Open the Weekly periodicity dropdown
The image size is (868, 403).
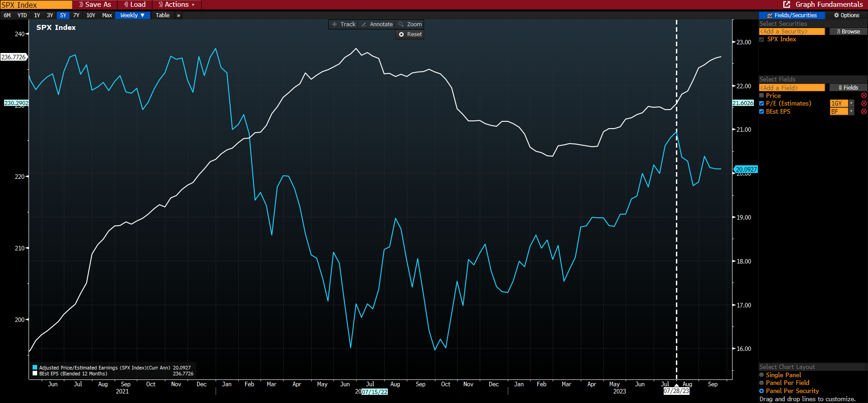point(132,15)
